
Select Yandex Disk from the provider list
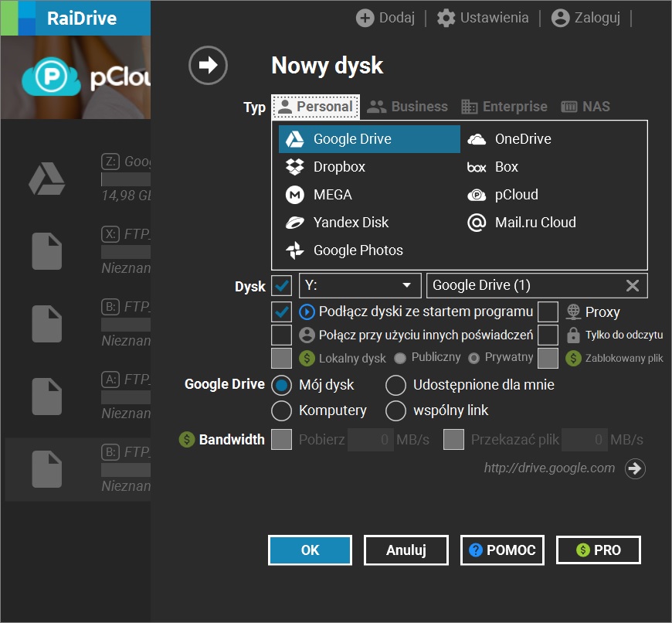294,222
